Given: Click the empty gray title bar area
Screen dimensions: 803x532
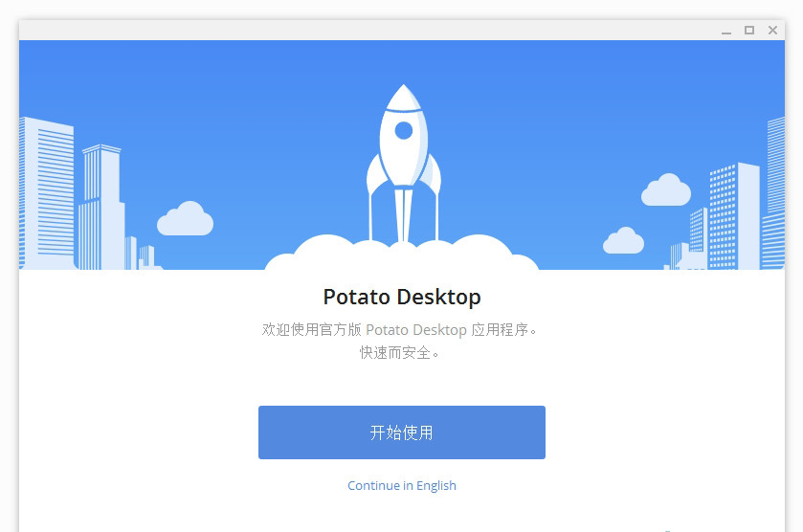Looking at the screenshot, I should point(359,31).
